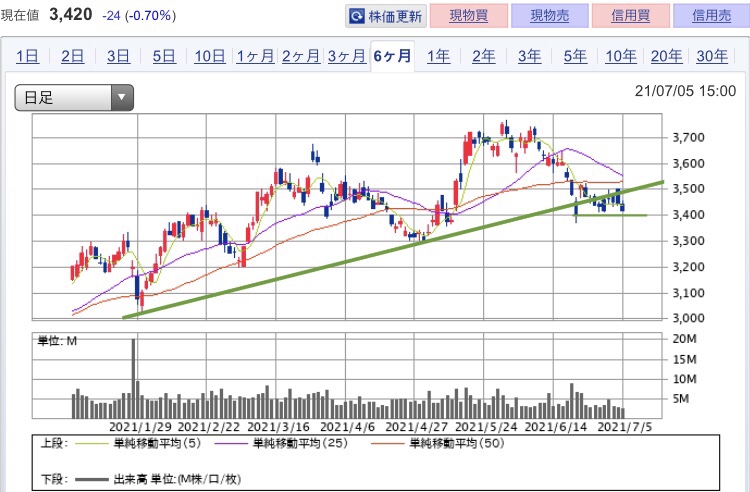This screenshot has width=750, height=492.
Task: Open the 日足 dropdown arrow
Action: tap(122, 98)
